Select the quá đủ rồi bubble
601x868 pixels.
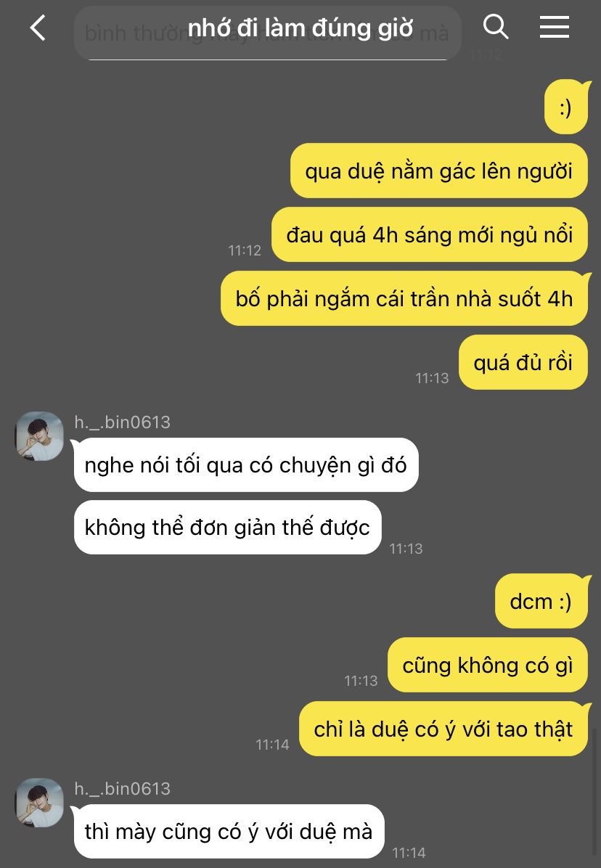tap(523, 363)
